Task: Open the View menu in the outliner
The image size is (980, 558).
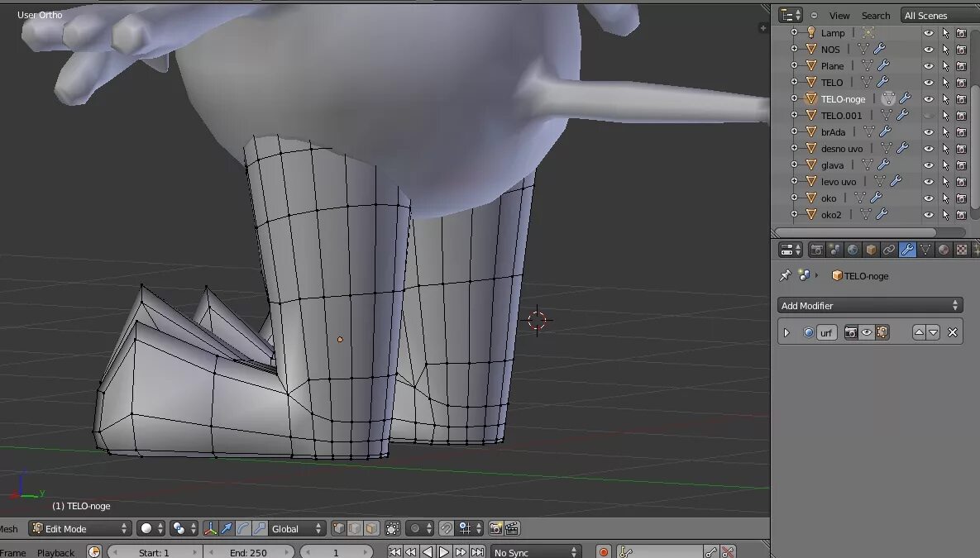Action: tap(839, 16)
